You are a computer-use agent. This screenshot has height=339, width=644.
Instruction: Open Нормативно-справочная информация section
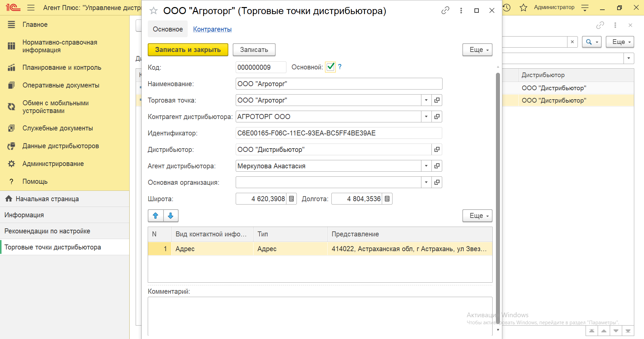coord(64,46)
